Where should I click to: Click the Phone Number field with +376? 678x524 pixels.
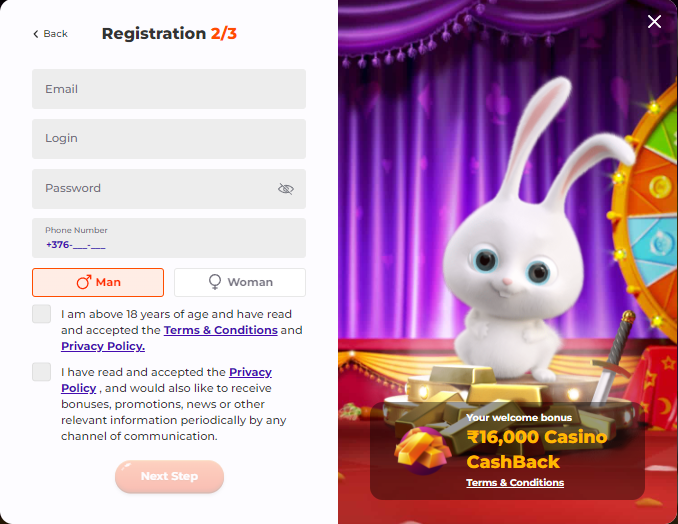tap(169, 238)
